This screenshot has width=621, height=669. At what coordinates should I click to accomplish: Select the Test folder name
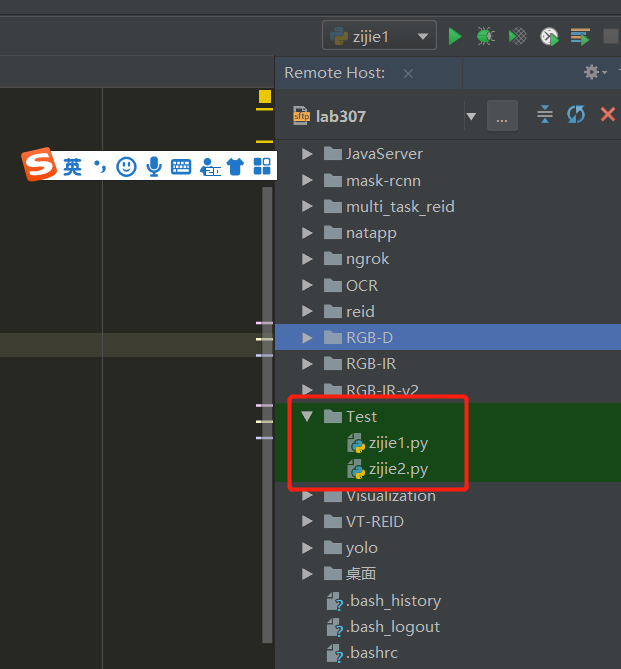361,417
